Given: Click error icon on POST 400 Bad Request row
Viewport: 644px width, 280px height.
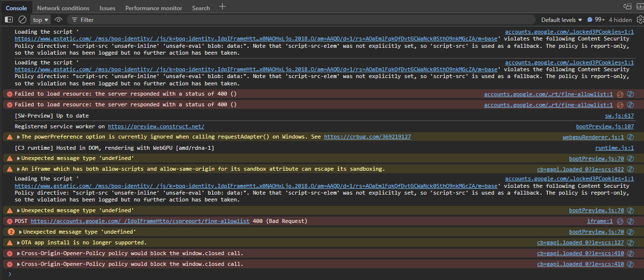Looking at the screenshot, I should (9, 221).
